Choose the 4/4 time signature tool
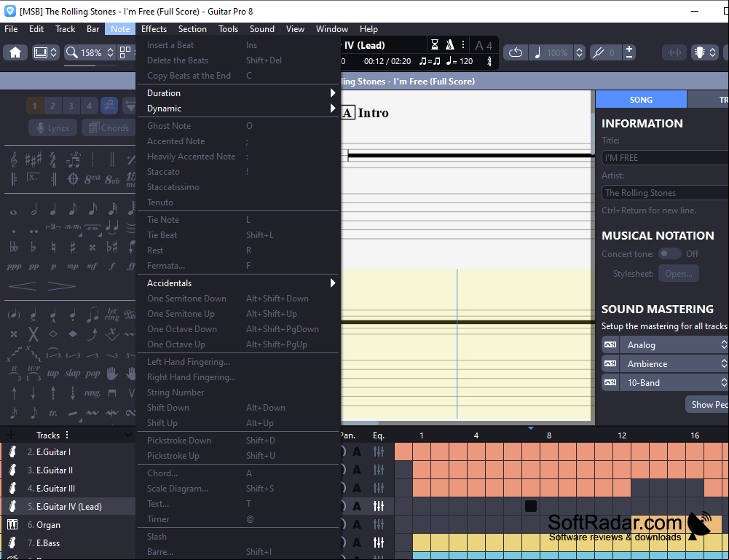The width and height of the screenshot is (729, 560). (x=53, y=160)
